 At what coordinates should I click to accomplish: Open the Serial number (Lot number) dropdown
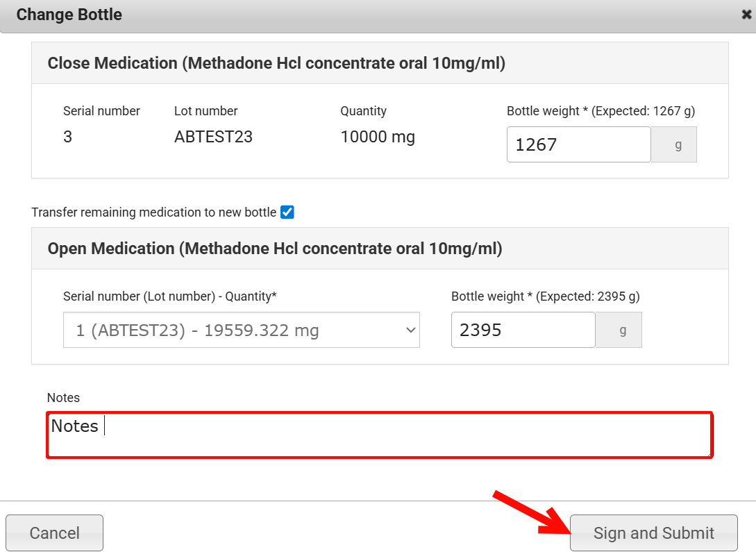(x=241, y=330)
